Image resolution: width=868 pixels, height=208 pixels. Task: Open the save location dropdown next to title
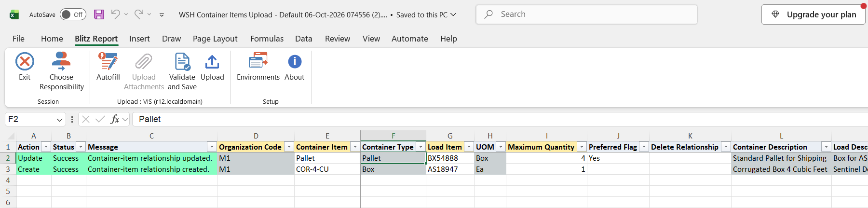(x=453, y=14)
